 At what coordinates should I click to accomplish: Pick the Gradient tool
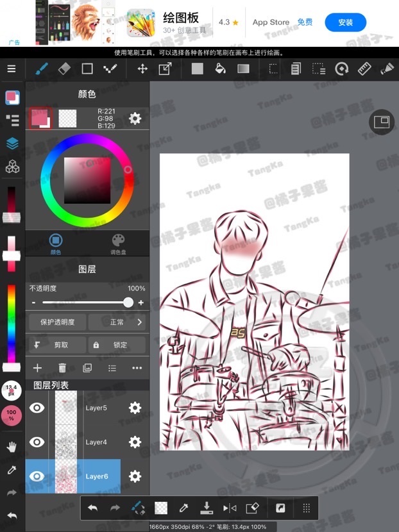[x=243, y=69]
